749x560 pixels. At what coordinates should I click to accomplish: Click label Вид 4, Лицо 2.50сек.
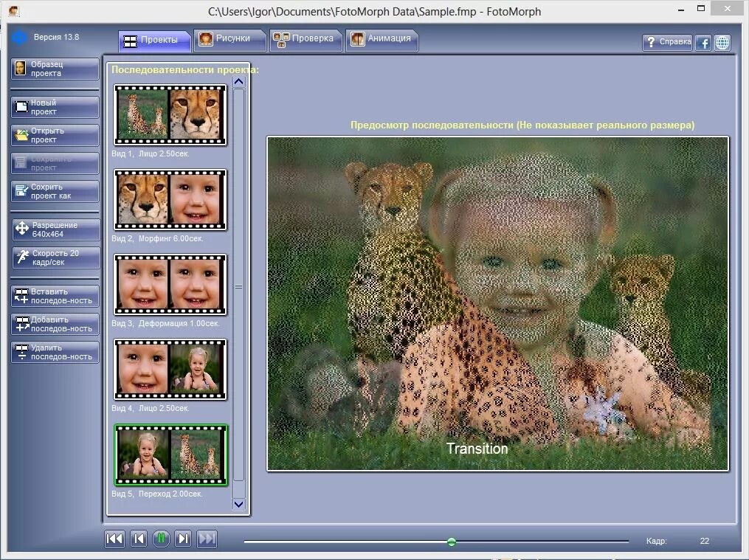point(151,408)
